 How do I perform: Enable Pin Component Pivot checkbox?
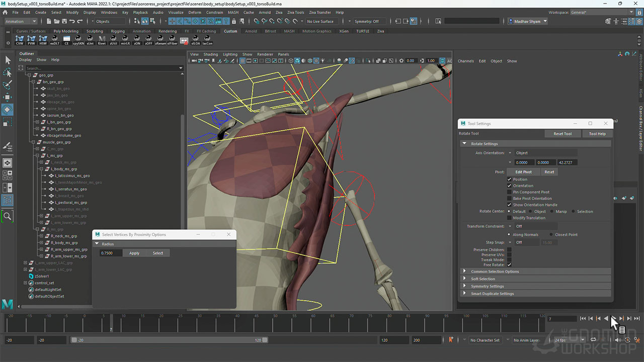[x=509, y=192]
